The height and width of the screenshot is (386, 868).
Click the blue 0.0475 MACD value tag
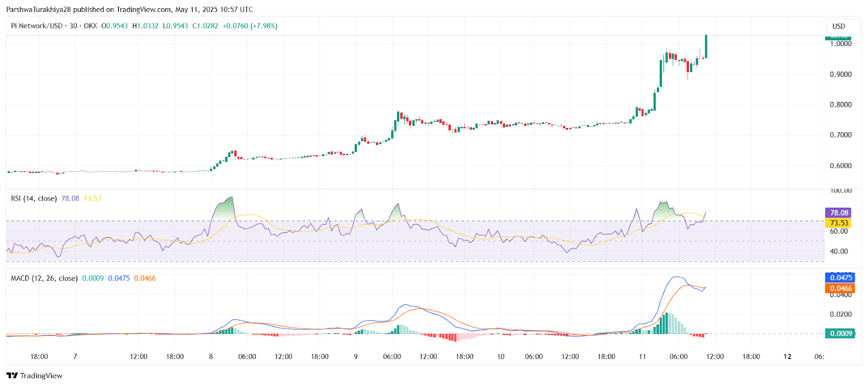click(840, 278)
